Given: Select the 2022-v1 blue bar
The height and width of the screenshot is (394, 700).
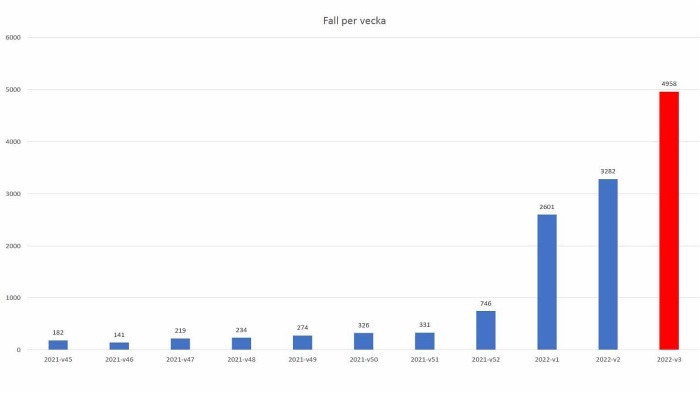Looking at the screenshot, I should click(547, 282).
